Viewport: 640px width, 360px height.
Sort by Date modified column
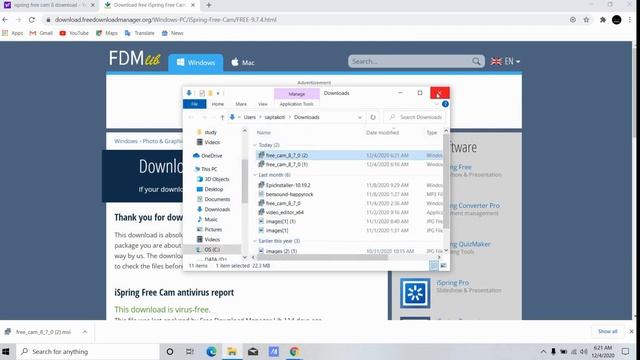[x=382, y=133]
